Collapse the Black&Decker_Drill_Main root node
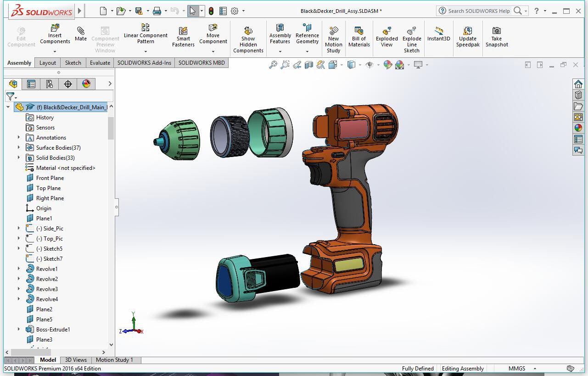Viewport: 588px width, 376px height. (x=8, y=107)
